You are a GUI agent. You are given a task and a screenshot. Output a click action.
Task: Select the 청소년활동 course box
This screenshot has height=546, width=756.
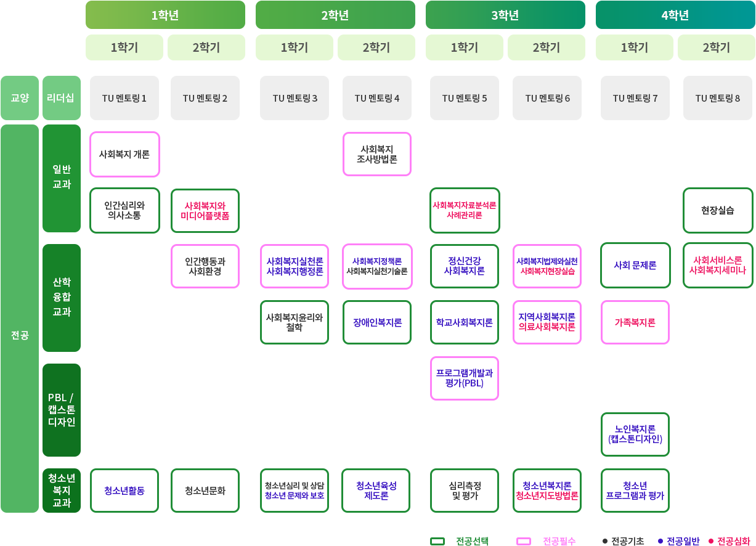click(124, 491)
